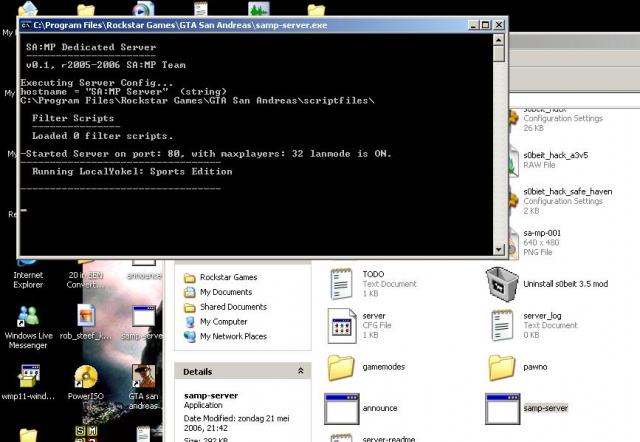
Task: Select the server-readme file name
Action: pyautogui.click(x=389, y=439)
